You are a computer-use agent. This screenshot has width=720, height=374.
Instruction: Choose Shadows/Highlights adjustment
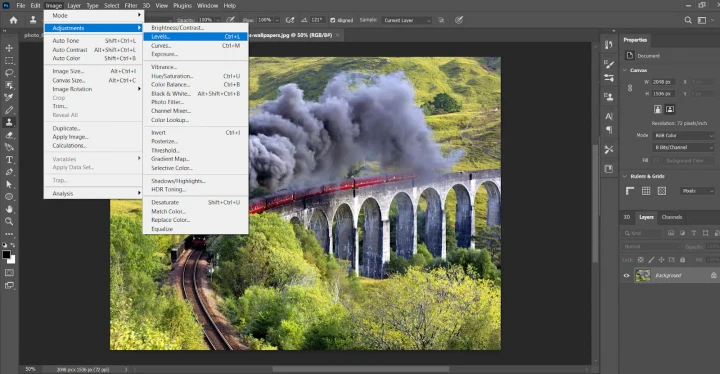[x=196, y=181]
